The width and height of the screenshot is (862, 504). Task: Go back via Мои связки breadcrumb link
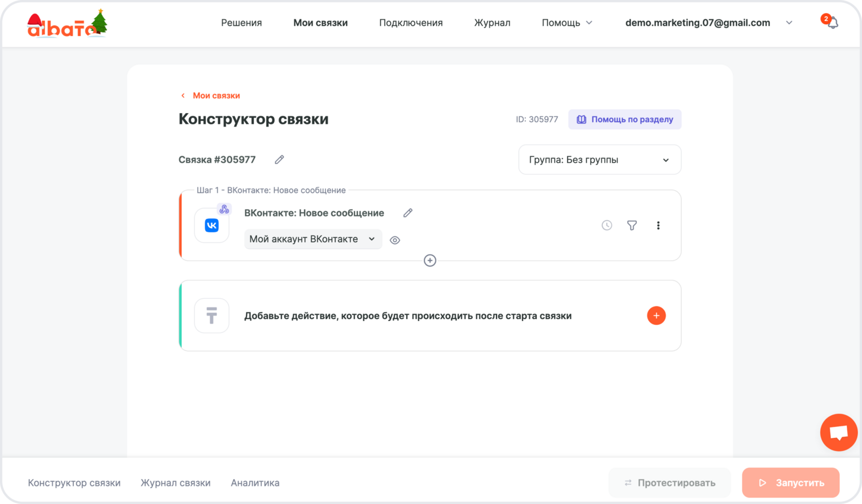click(x=215, y=95)
